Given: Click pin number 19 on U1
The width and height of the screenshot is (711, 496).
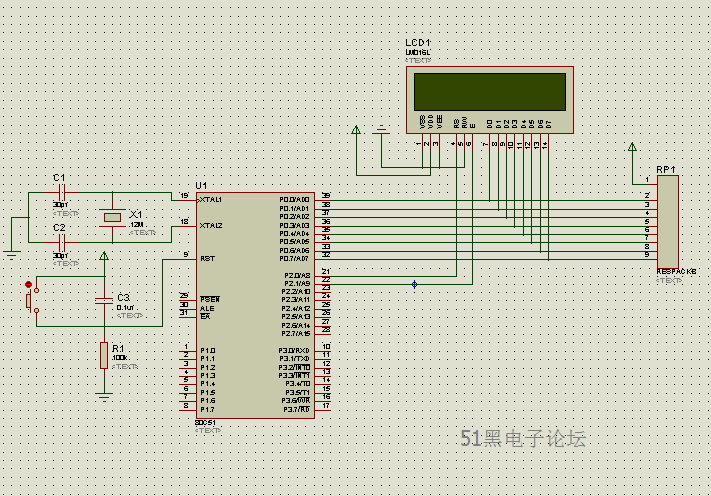Looking at the screenshot, I should tap(185, 195).
